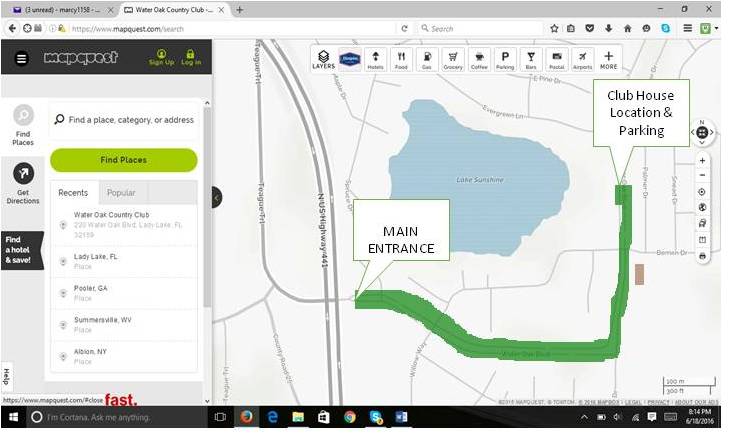Select recent place Summersville, WV
The image size is (730, 434).
point(124,325)
